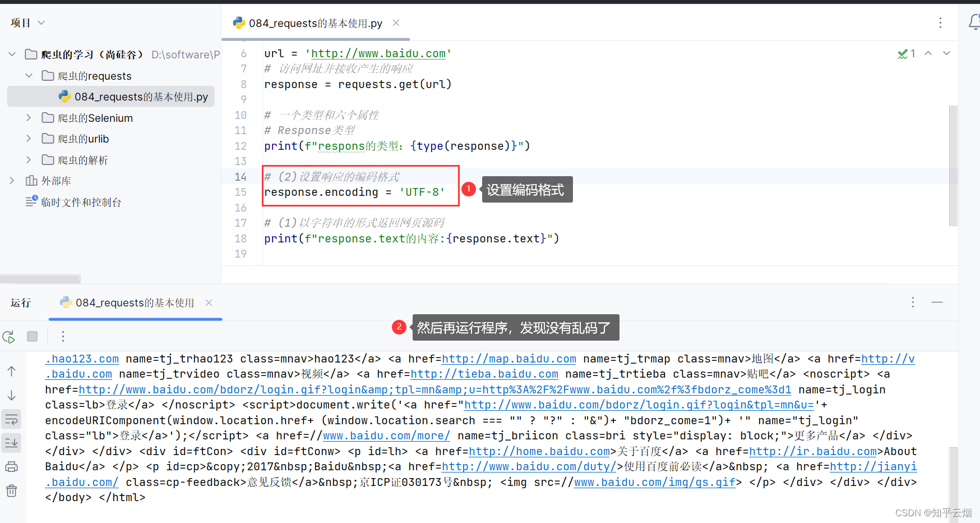Click line number 15 in the gutter
The width and height of the screenshot is (980, 523).
pyautogui.click(x=241, y=192)
